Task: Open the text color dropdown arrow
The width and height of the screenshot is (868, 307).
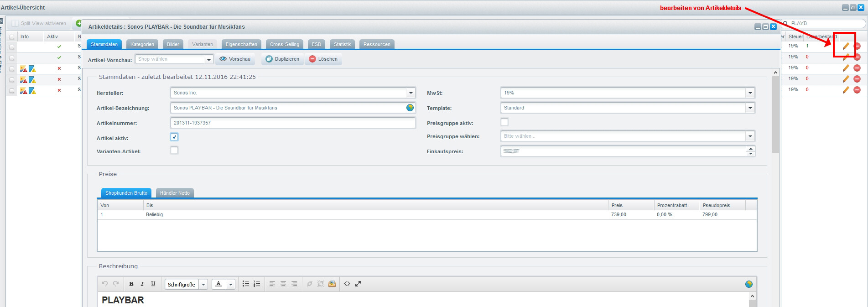Action: 231,284
